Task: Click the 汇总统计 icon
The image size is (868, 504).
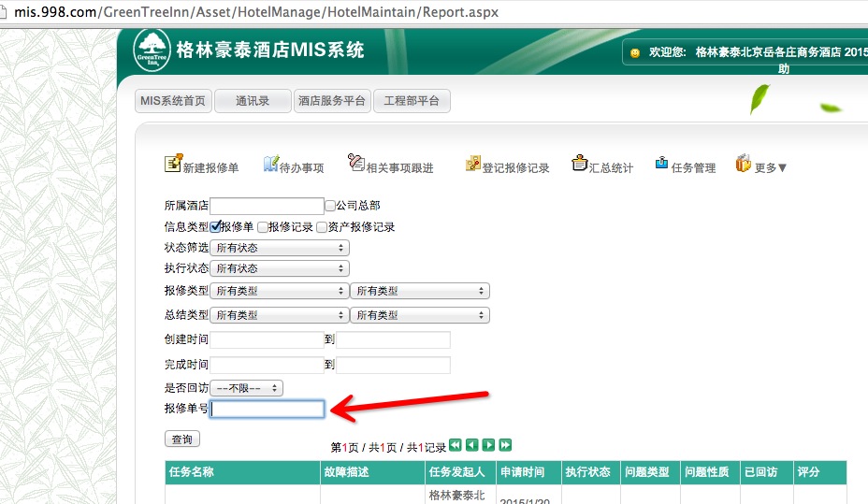Action: pos(580,164)
